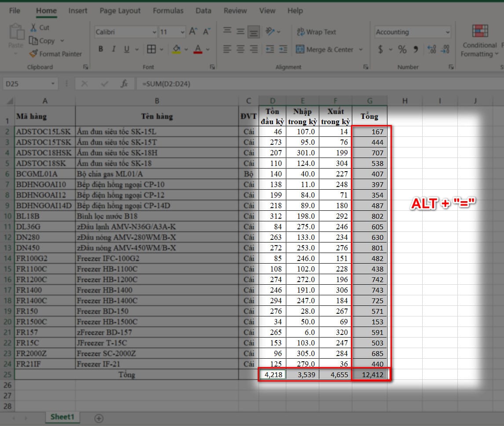Screen dimensions: 504x426
Task: Toggle Wrap Text
Action: 316,32
